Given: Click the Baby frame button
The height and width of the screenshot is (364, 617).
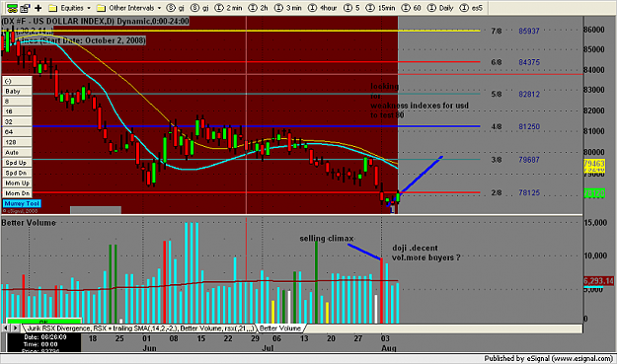Looking at the screenshot, I should (17, 91).
